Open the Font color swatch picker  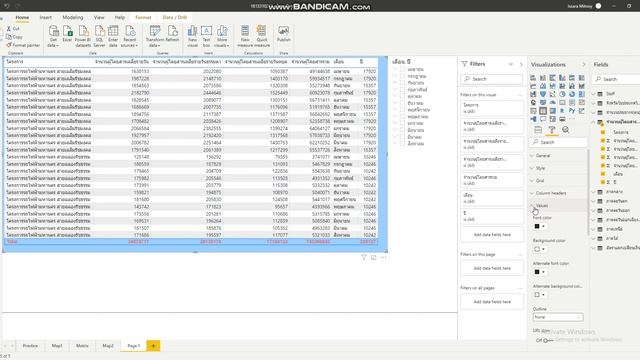pos(539,226)
